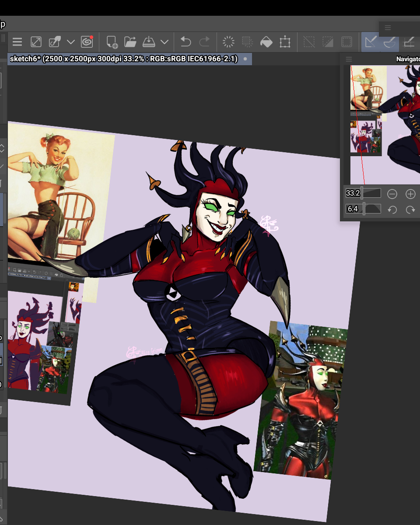Click the New document icon
The image size is (420, 525).
(112, 42)
